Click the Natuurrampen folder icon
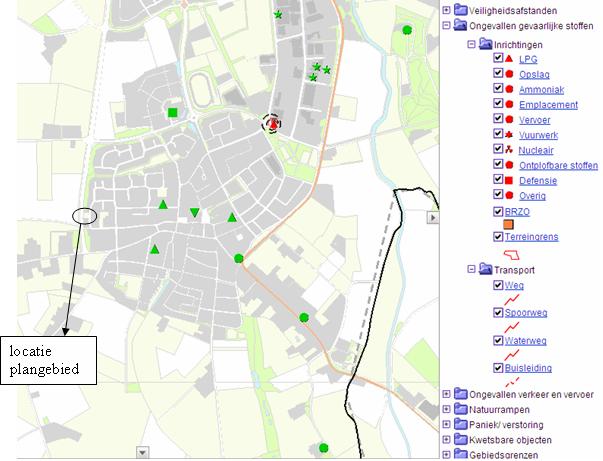 pos(460,409)
